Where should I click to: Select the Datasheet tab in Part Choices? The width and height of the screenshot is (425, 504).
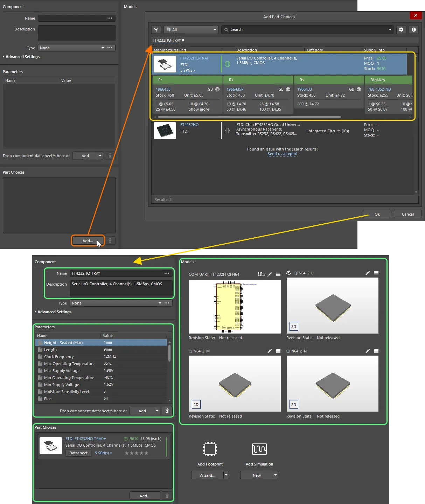[x=78, y=453]
